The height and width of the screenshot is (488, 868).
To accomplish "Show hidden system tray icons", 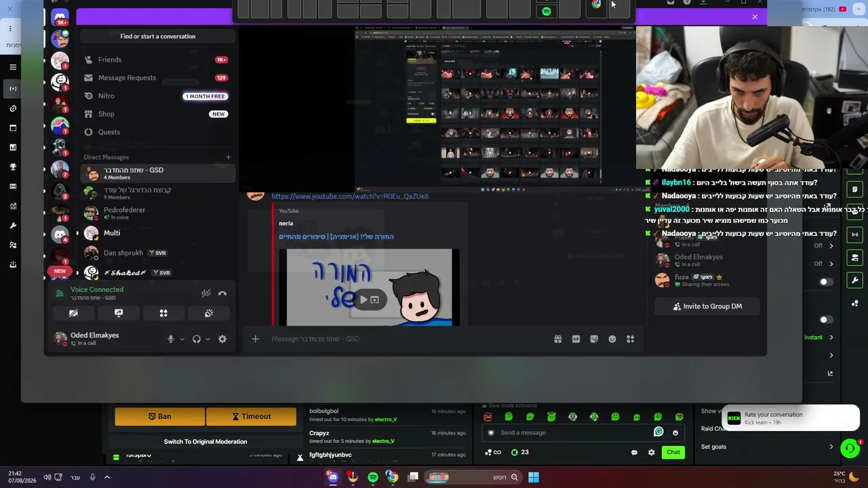I will click(x=106, y=477).
